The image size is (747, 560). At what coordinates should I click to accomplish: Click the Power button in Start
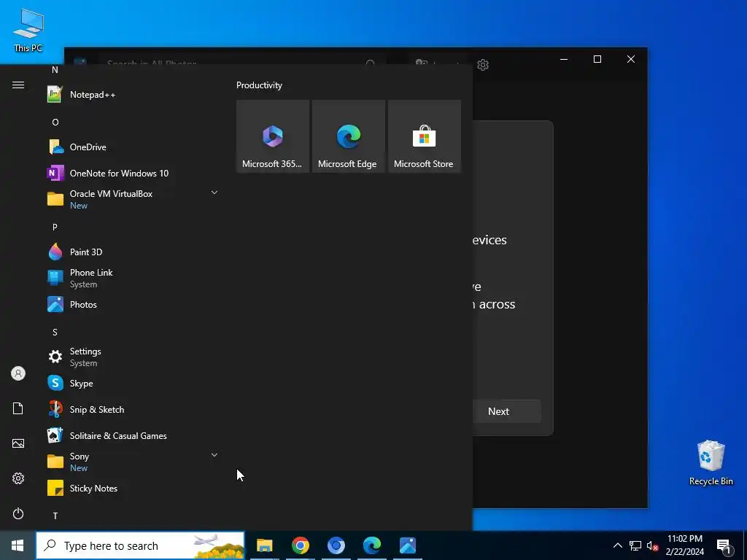pos(18,513)
